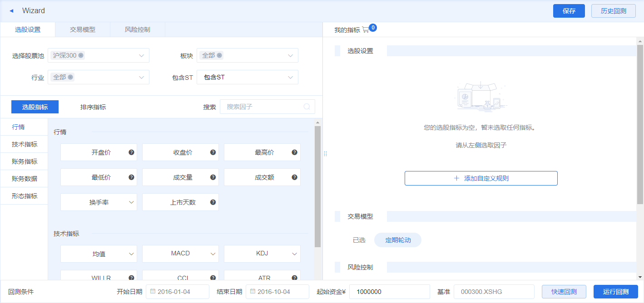Expand the MACD indicator dropdown

pyautogui.click(x=213, y=254)
